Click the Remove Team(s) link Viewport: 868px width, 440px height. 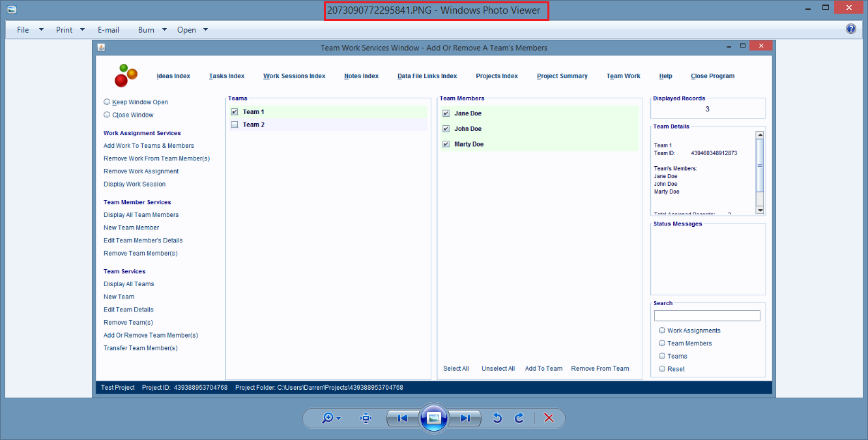pyautogui.click(x=128, y=323)
